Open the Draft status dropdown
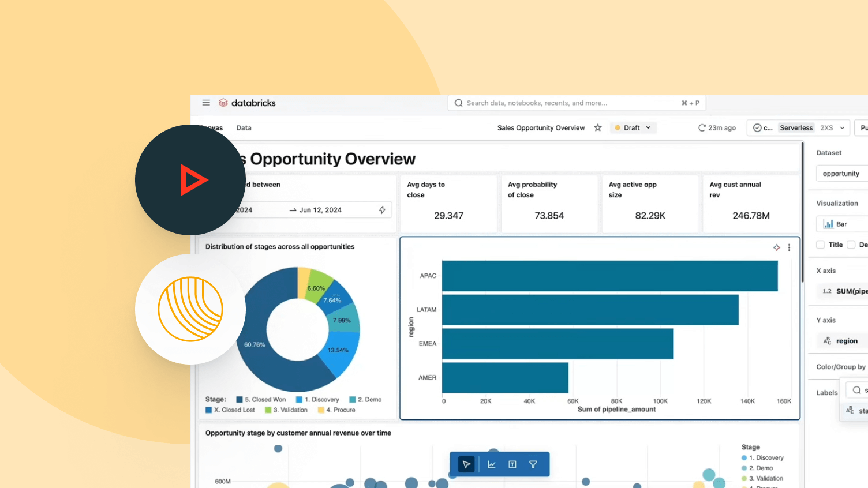 [x=634, y=128]
